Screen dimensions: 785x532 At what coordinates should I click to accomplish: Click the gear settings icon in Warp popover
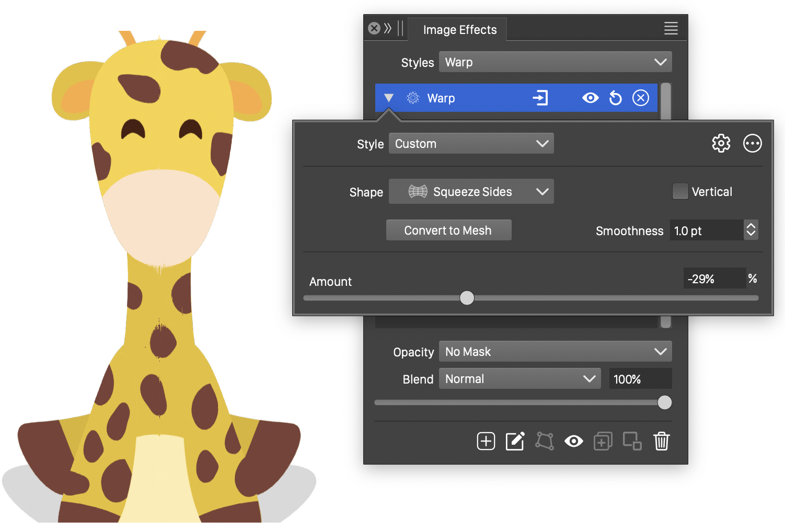click(x=721, y=143)
